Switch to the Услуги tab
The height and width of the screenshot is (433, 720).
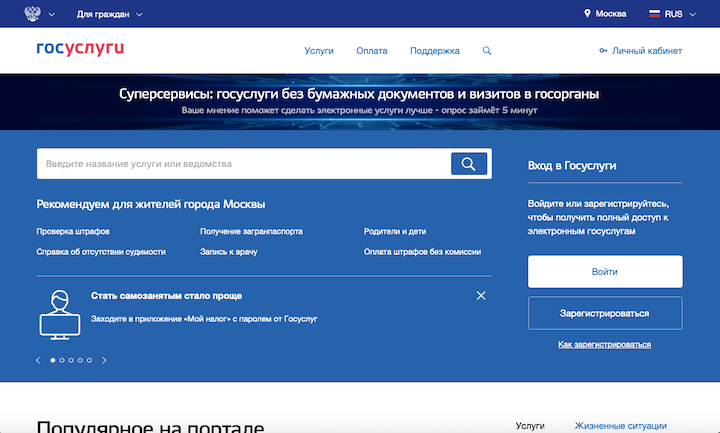[x=530, y=426]
